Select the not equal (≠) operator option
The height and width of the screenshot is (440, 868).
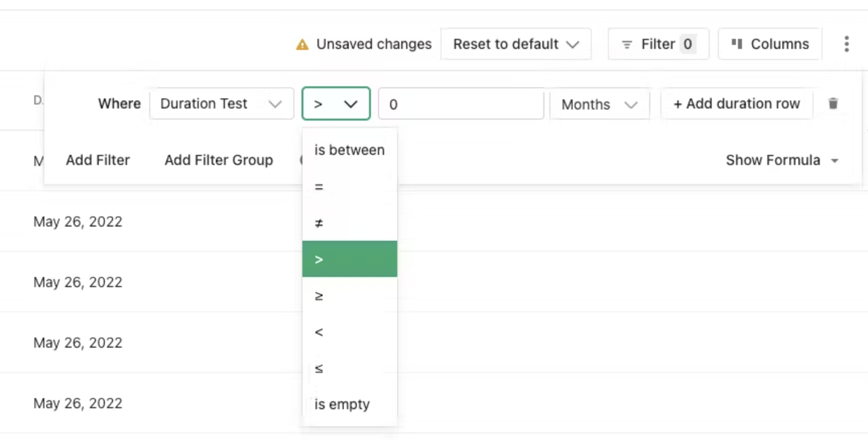tap(349, 223)
